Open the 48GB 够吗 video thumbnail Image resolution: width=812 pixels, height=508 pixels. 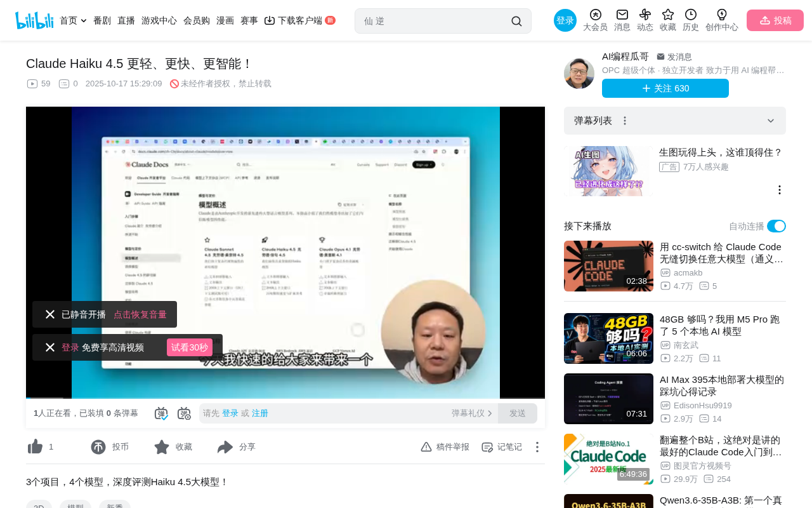[608, 338]
